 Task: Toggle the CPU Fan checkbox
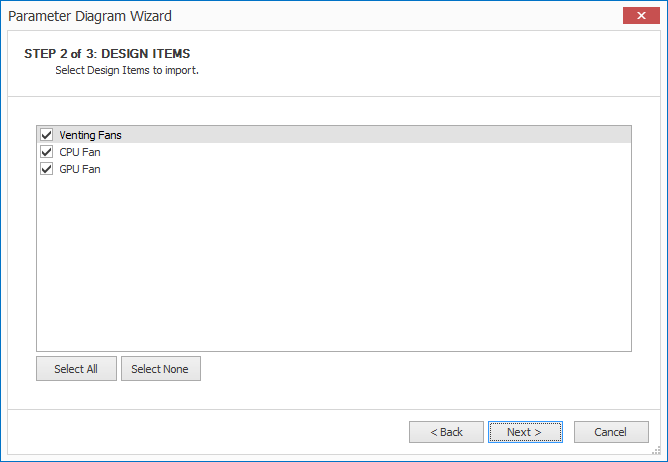pos(46,152)
